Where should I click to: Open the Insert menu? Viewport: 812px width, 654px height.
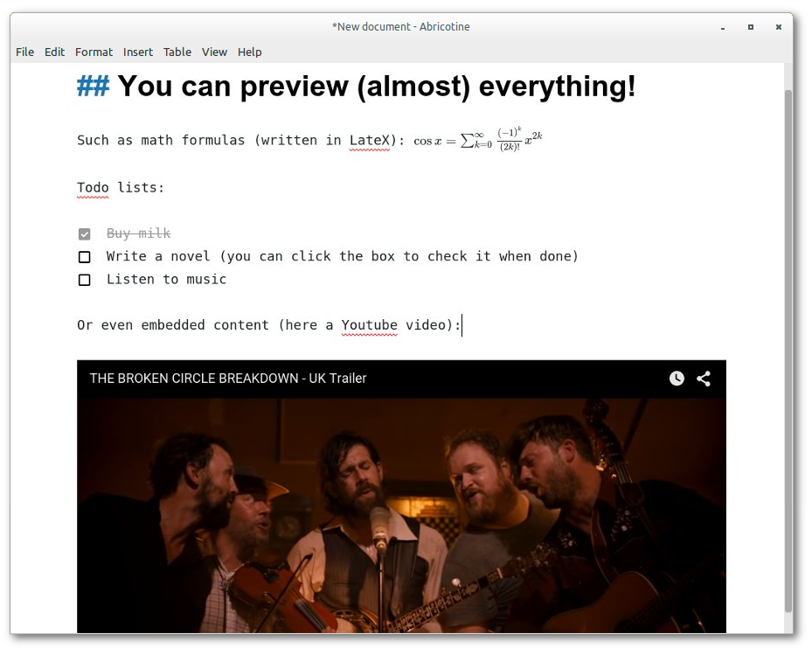[x=138, y=52]
